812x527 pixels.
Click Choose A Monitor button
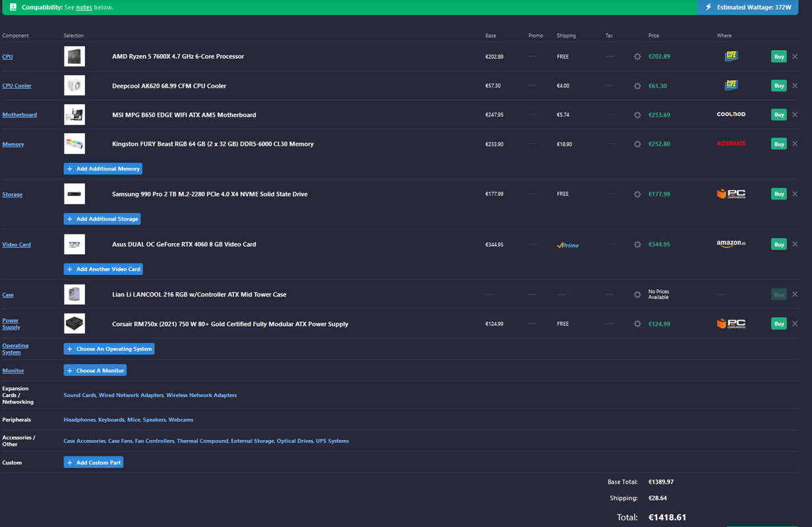[95, 370]
